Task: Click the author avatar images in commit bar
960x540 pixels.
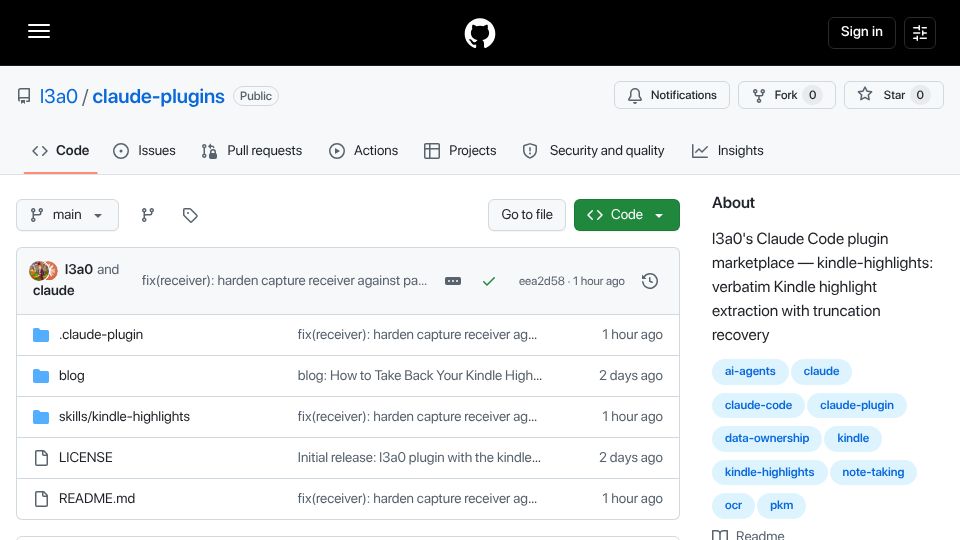Action: pos(43,270)
